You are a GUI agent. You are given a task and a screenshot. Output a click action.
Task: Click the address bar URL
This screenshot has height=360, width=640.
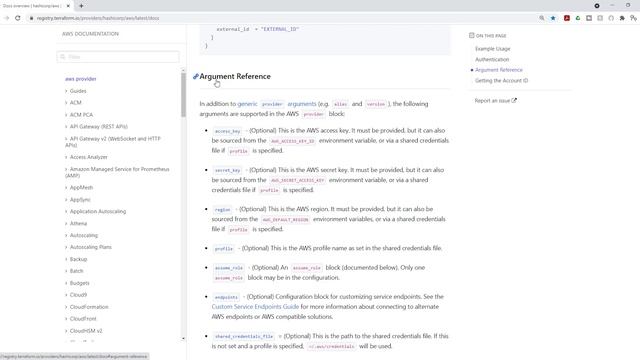point(98,18)
